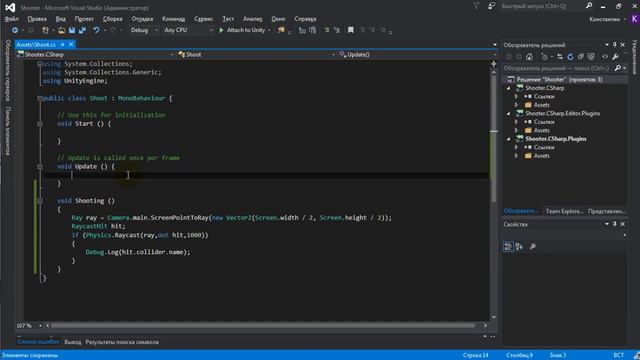This screenshot has height=360, width=640.
Task: Switch to the Team Explorer tab
Action: tap(564, 211)
